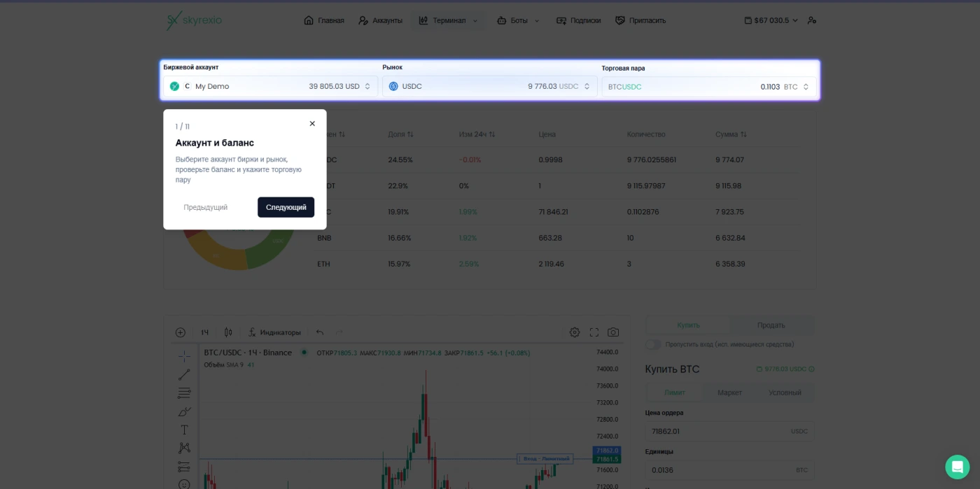
Task: Expand the Боты menu
Action: 518,20
